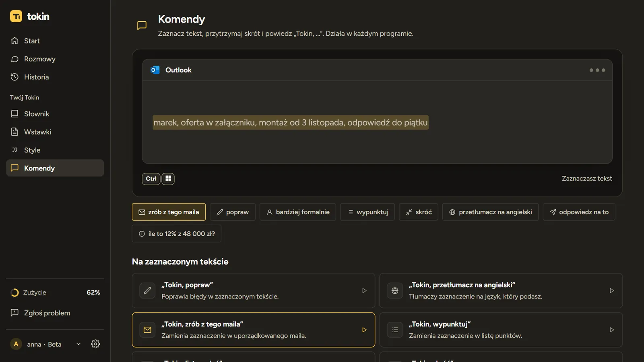Open the Start home page

click(x=55, y=41)
